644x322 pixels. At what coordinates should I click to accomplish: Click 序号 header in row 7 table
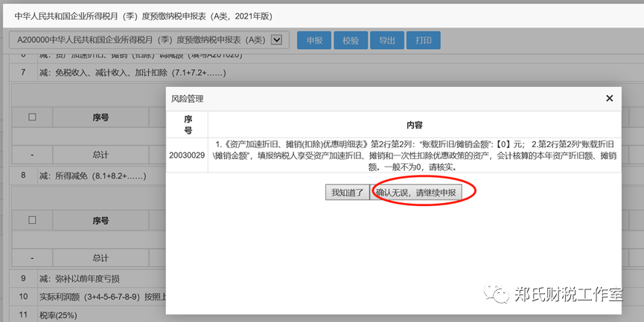tap(101, 117)
